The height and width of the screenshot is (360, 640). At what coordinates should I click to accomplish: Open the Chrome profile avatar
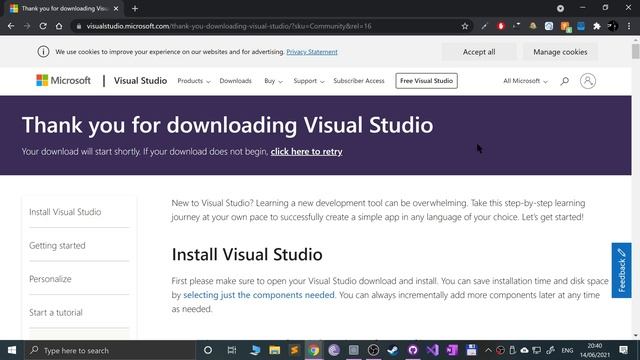613,26
